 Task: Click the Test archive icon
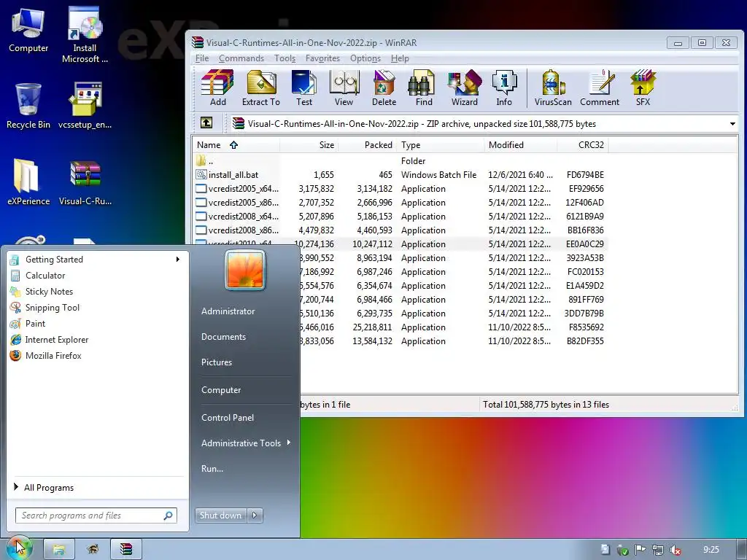[x=304, y=87]
